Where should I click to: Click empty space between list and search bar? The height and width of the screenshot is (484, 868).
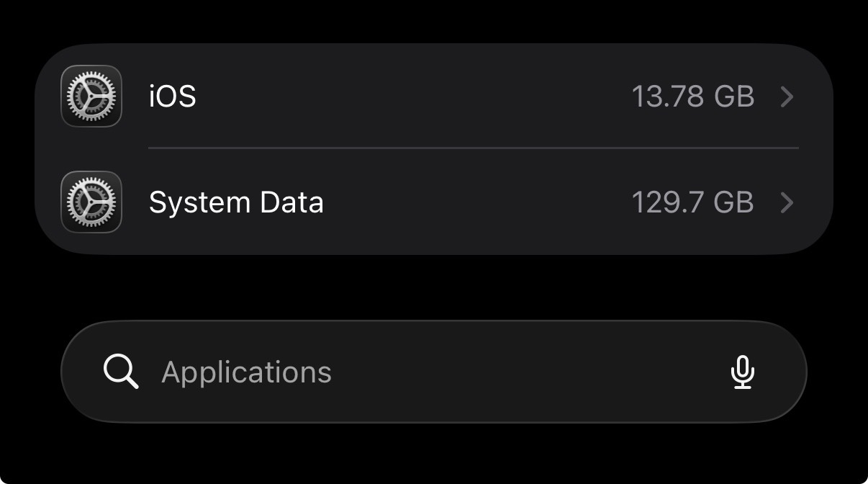[x=433, y=288]
